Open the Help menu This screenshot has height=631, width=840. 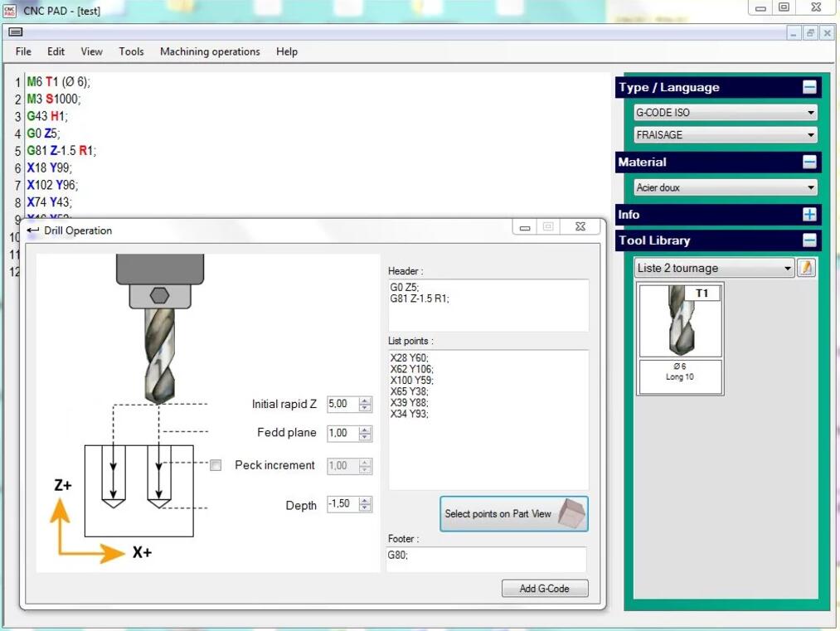287,51
